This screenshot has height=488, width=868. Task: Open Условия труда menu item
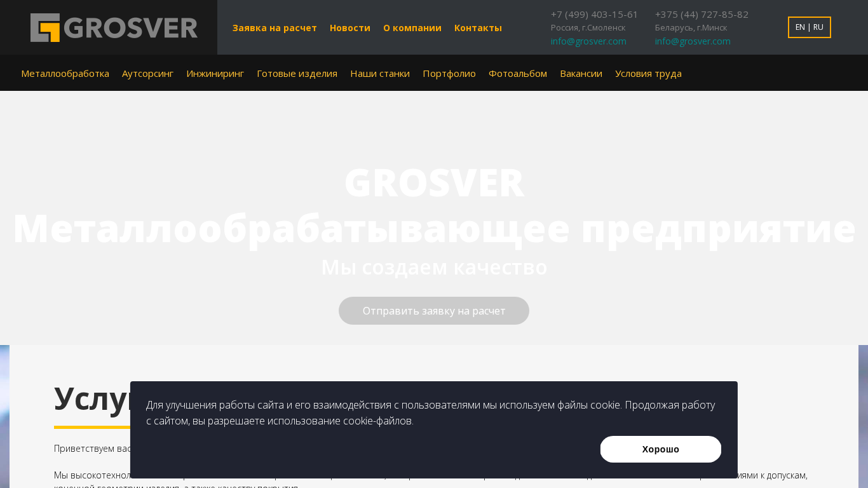[x=648, y=74]
